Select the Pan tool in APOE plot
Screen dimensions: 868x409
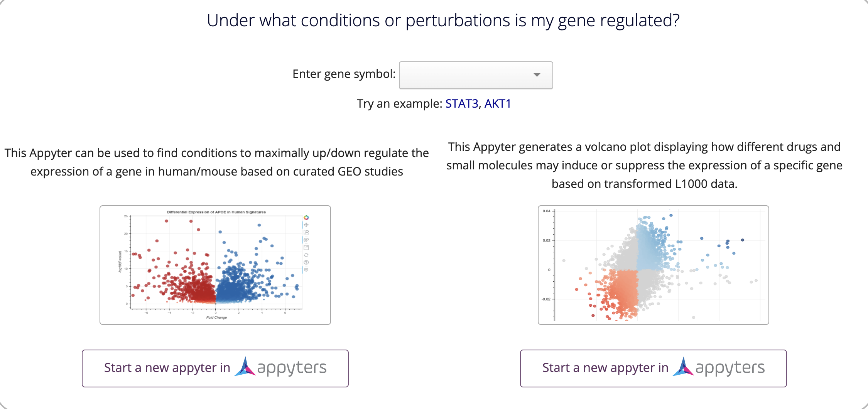[306, 225]
